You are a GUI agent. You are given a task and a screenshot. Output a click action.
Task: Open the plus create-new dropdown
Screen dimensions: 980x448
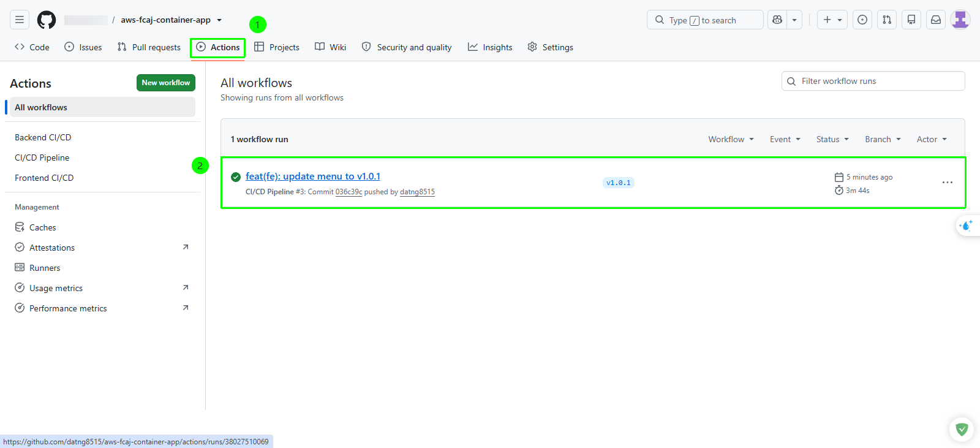(832, 20)
